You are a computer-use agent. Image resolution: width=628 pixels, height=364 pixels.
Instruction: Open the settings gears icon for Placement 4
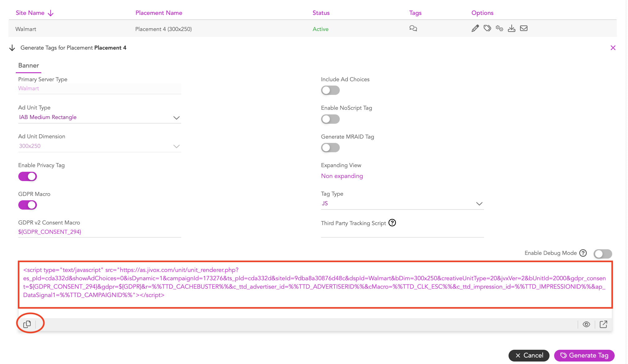(499, 29)
